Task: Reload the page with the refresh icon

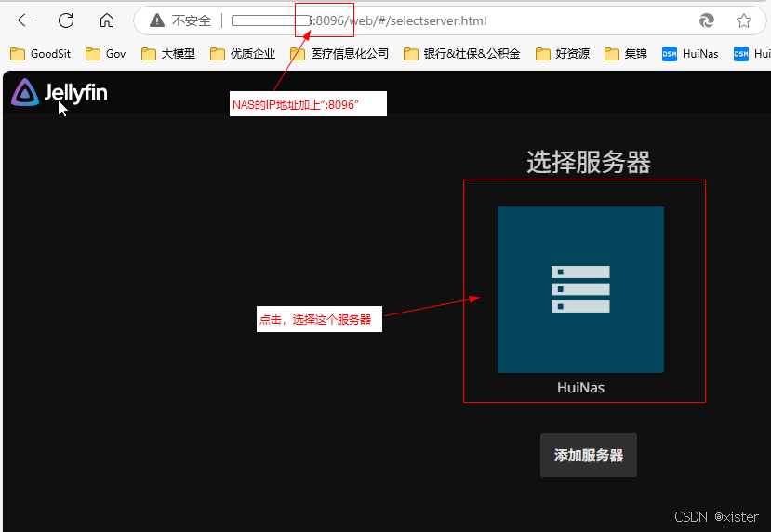Action: tap(66, 20)
